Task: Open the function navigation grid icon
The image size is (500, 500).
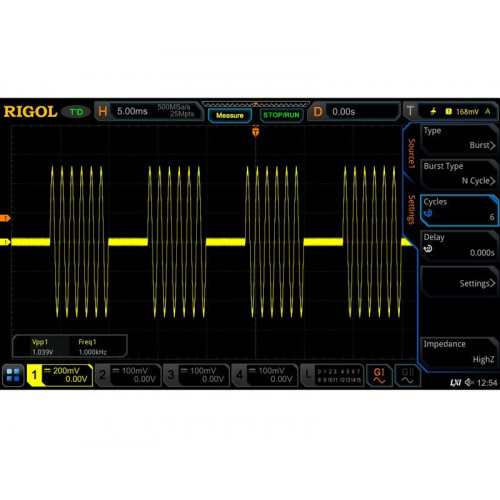Action: click(x=13, y=375)
